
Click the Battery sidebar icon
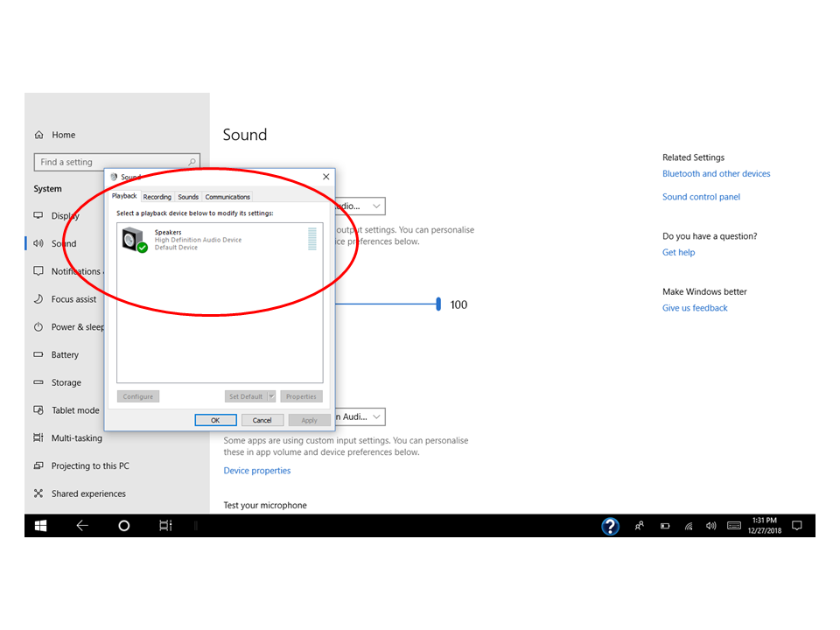(38, 354)
